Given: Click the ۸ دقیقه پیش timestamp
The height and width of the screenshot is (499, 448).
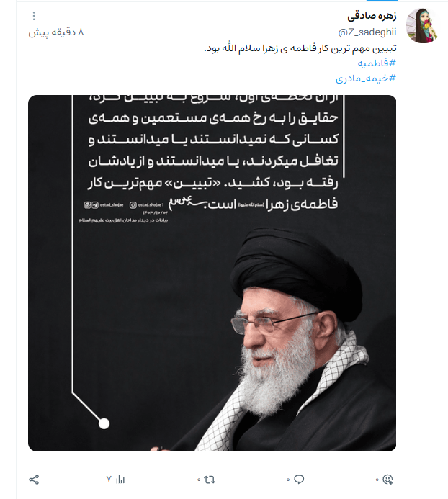Looking at the screenshot, I should pyautogui.click(x=56, y=32).
